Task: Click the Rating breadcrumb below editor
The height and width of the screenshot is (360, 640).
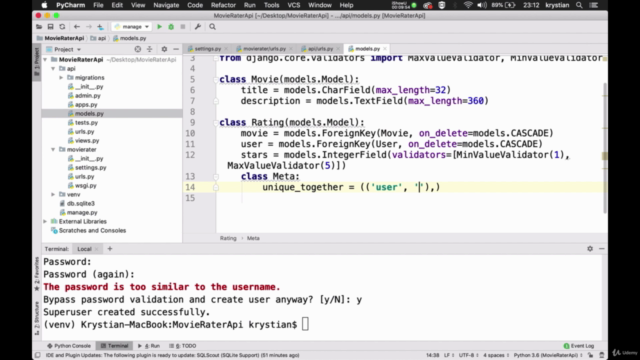Action: pos(228,238)
